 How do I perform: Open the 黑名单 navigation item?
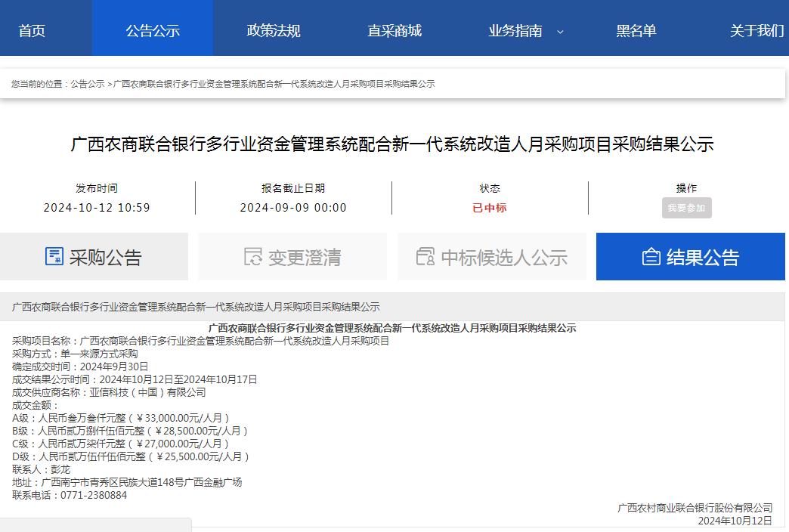pos(636,31)
